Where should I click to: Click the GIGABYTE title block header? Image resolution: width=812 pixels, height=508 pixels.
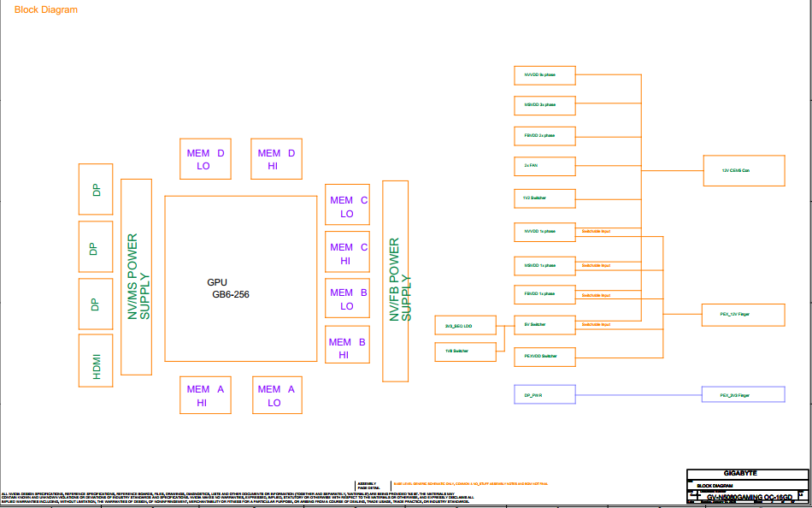(740, 473)
